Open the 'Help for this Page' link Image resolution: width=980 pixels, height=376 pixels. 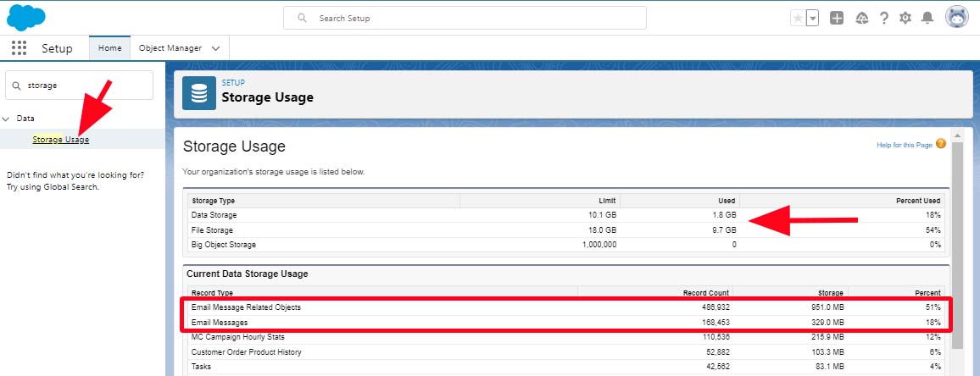point(905,145)
